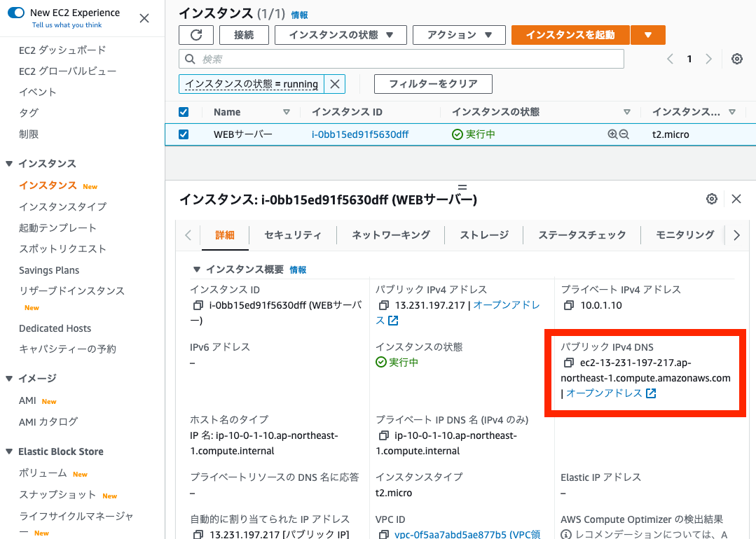The width and height of the screenshot is (756, 539).
Task: Click the panel resize handle icon
Action: 462,187
